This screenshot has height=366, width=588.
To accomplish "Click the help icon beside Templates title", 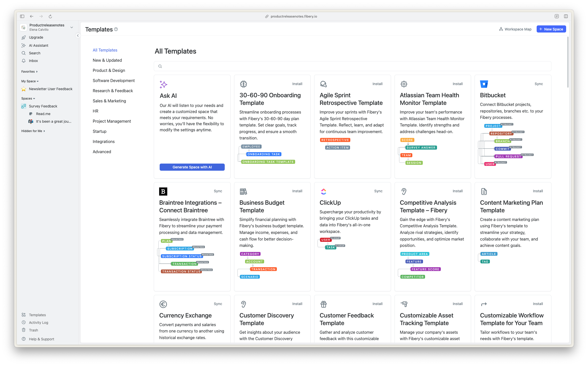I will 116,29.
